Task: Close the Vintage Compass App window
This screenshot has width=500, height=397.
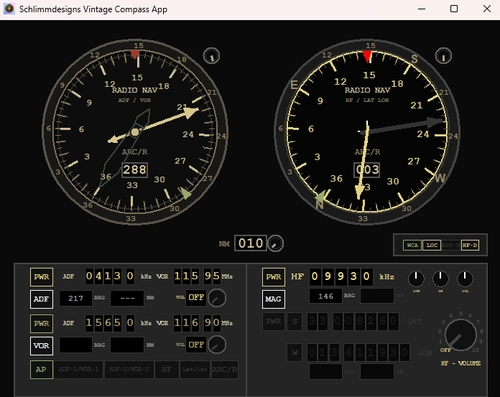Action: [x=487, y=9]
